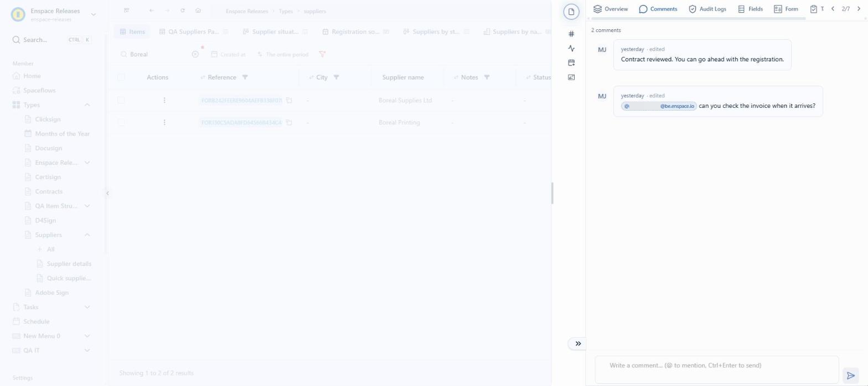Open the Fields tab
The width and height of the screenshot is (868, 386).
coord(750,9)
